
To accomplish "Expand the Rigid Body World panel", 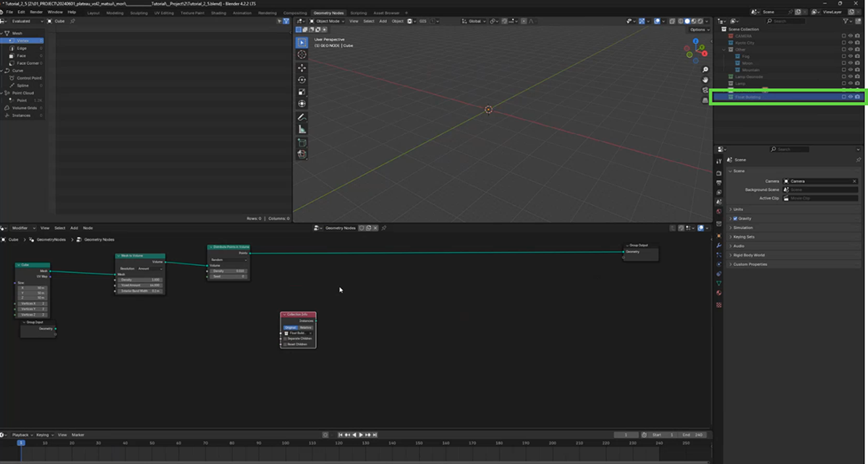I will 749,255.
